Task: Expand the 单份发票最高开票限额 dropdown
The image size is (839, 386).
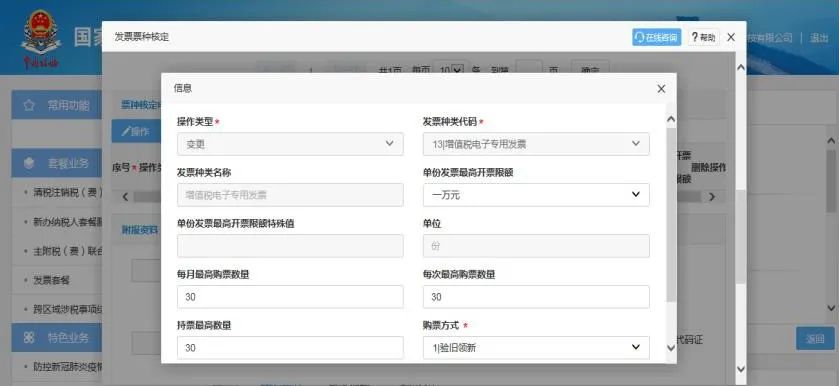Action: (536, 195)
